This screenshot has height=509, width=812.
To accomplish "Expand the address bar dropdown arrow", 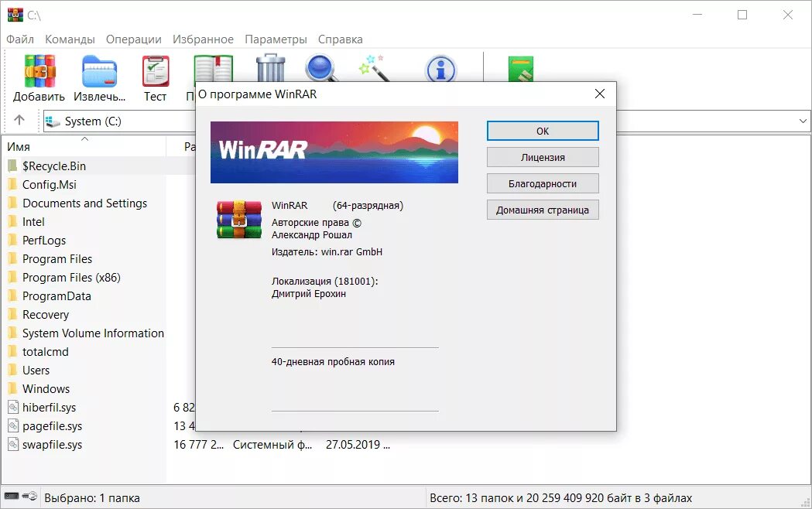I will (x=803, y=121).
